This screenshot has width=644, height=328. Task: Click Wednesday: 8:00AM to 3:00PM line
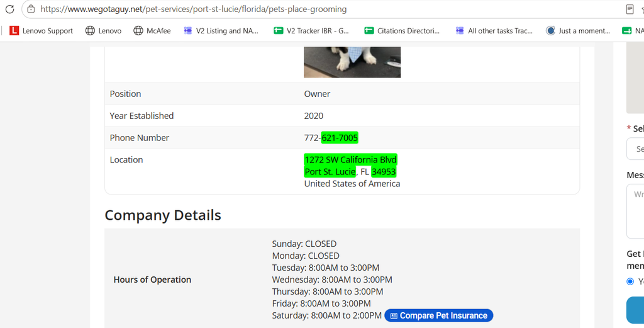[332, 280]
